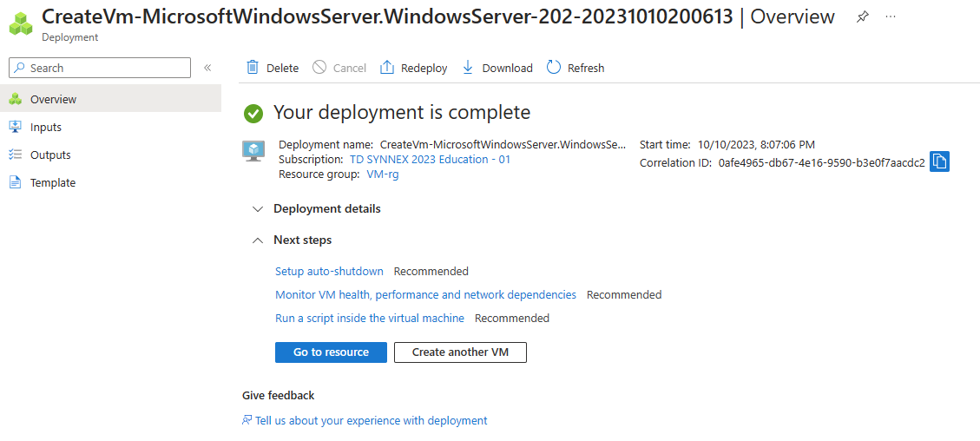Open Monitor VM health and performance link
The image size is (980, 441).
pyautogui.click(x=425, y=294)
